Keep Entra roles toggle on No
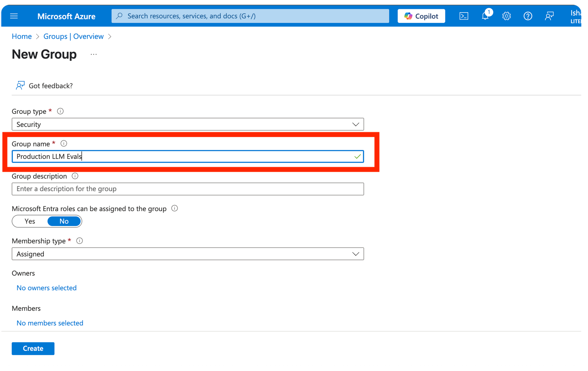The image size is (588, 371). (64, 221)
